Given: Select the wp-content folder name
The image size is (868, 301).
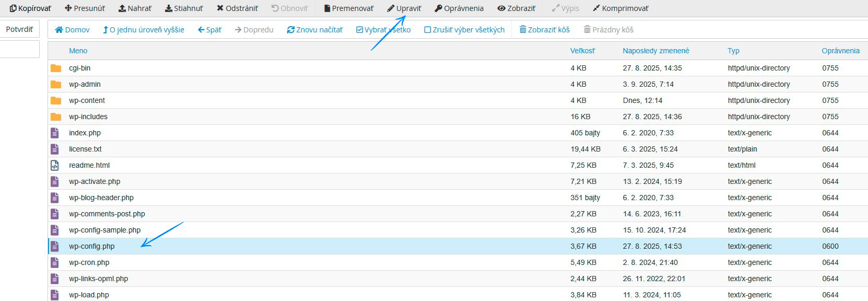Looking at the screenshot, I should pos(87,100).
